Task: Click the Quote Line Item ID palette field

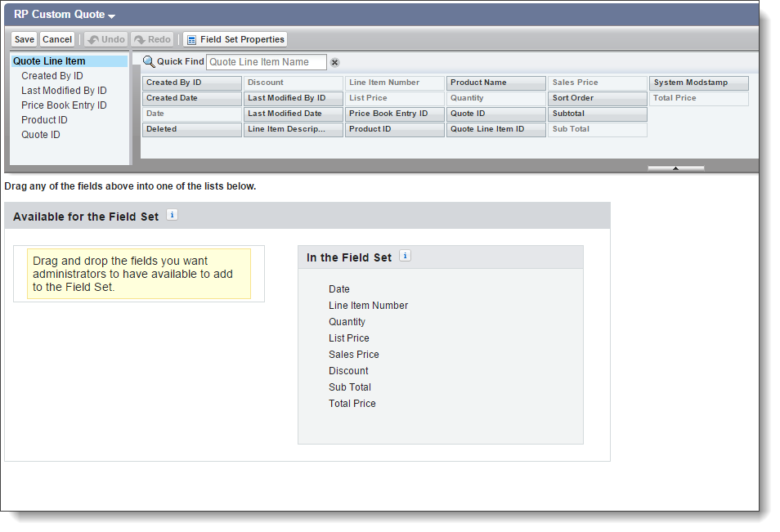Action: (496, 129)
